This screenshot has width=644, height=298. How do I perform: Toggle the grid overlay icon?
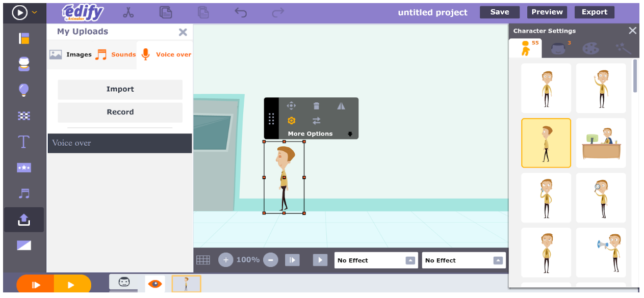click(203, 260)
